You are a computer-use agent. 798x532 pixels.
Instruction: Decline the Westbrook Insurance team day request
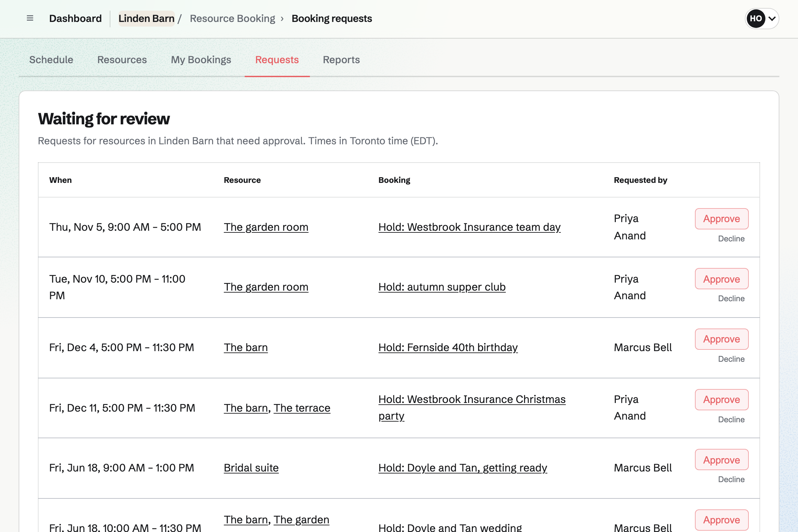pos(731,238)
